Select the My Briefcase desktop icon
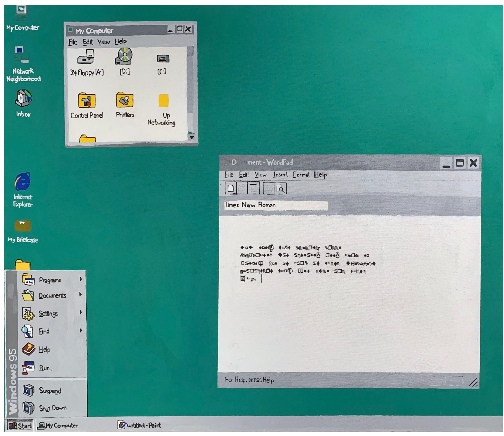 (23, 231)
